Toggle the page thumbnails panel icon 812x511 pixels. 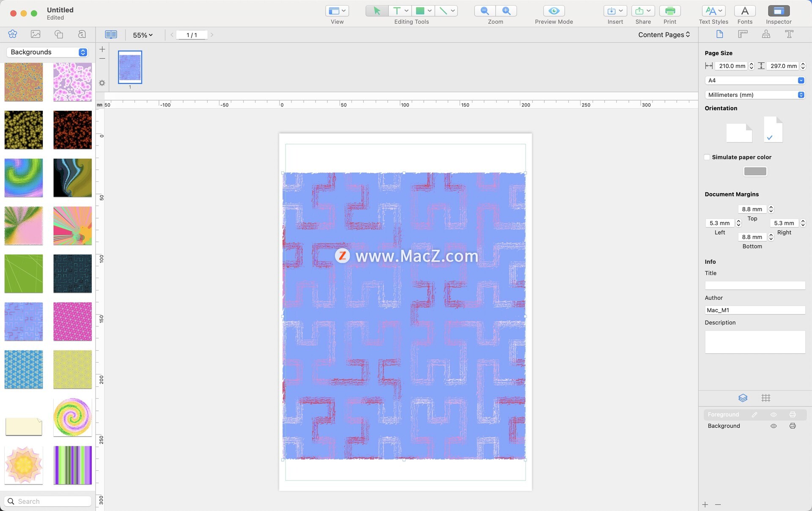click(x=111, y=35)
